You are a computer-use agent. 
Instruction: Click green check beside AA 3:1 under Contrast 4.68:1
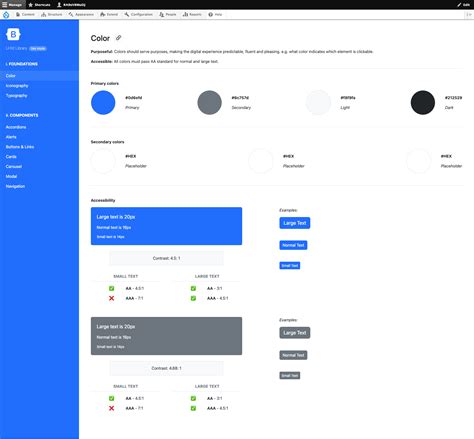(193, 398)
